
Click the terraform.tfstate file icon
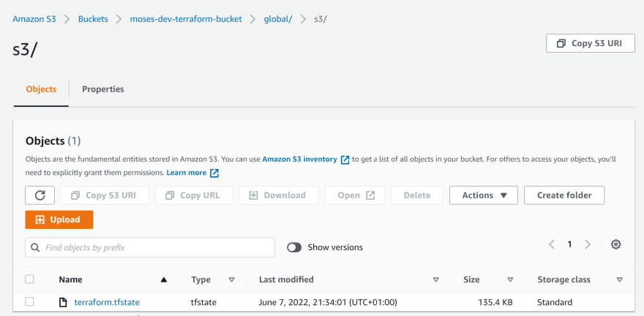pyautogui.click(x=63, y=303)
